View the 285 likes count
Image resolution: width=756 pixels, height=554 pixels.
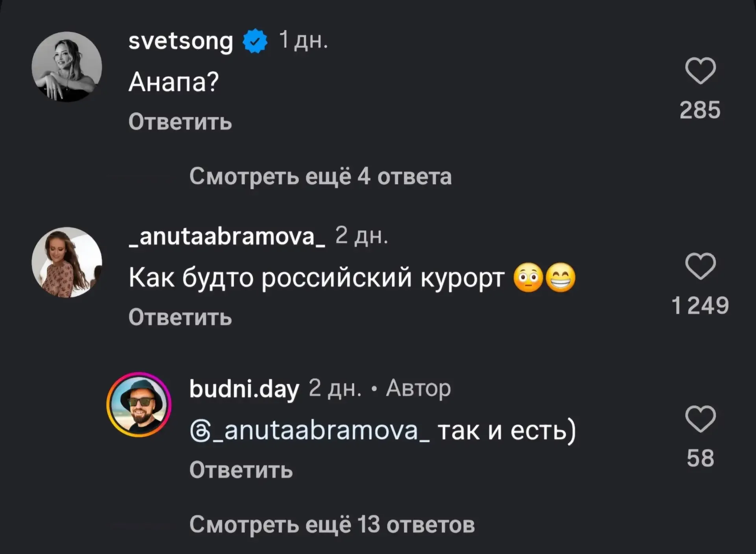point(700,110)
